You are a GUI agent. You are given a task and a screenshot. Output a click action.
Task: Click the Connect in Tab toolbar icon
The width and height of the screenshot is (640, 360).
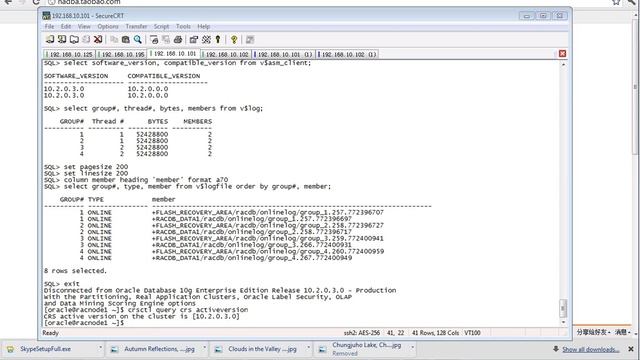point(74,39)
